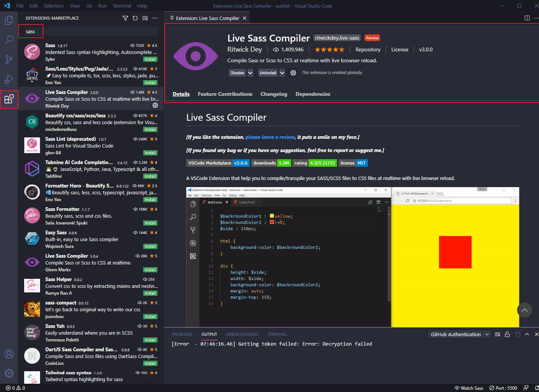The height and width of the screenshot is (392, 539).
Task: Open Extensions views and more actions menu
Action: tap(155, 18)
